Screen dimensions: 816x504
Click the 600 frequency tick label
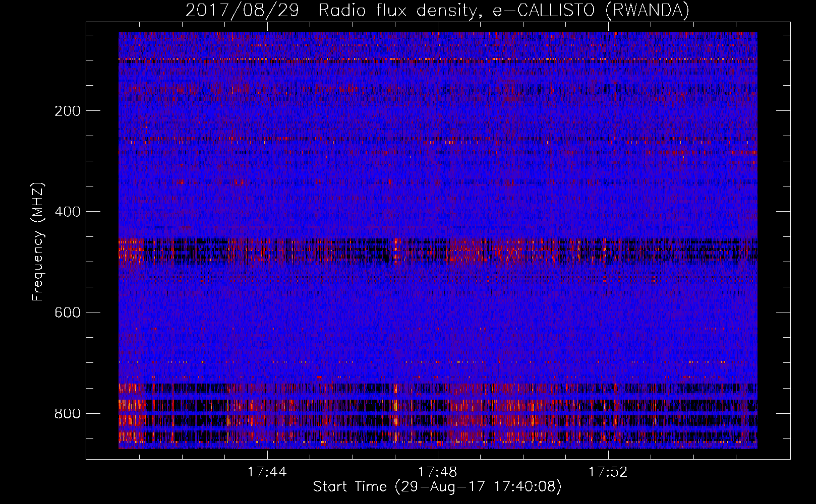pos(68,312)
